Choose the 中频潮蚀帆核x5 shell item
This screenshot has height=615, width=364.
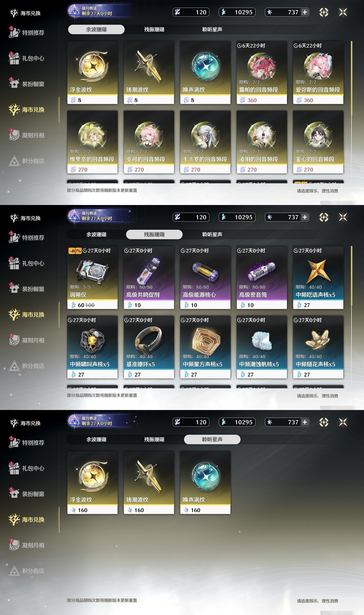tap(262, 347)
